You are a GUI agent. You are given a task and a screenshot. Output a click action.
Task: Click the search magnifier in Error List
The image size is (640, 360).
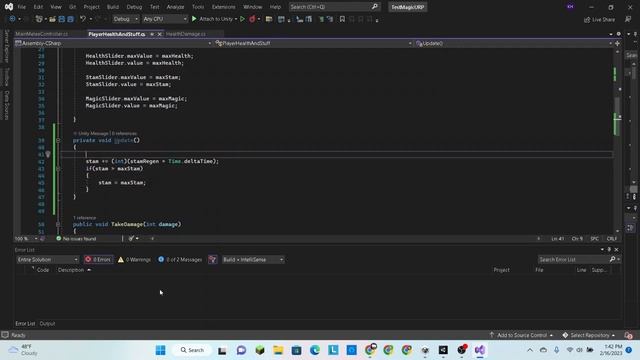pos(612,259)
